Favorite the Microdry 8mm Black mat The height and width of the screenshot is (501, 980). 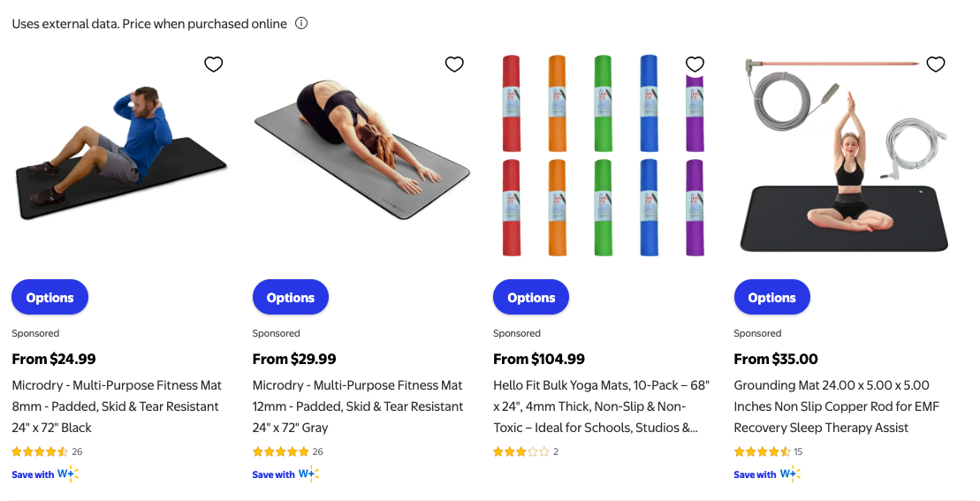[214, 65]
